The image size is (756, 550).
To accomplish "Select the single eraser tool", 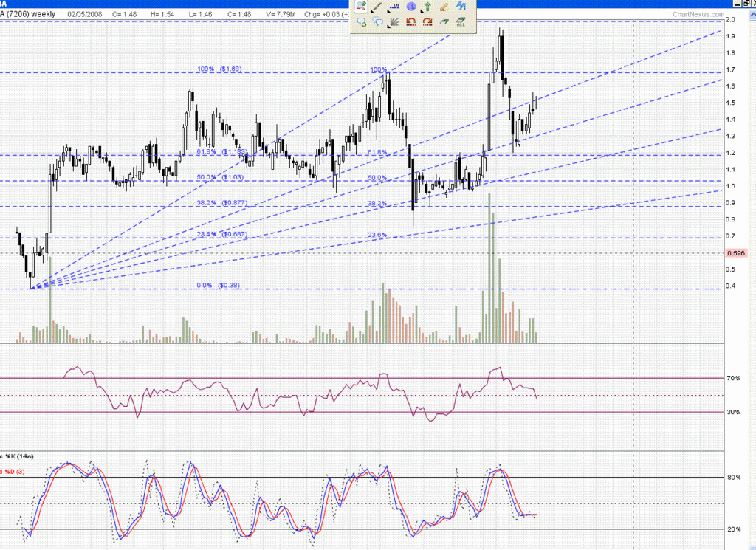I will click(x=444, y=22).
